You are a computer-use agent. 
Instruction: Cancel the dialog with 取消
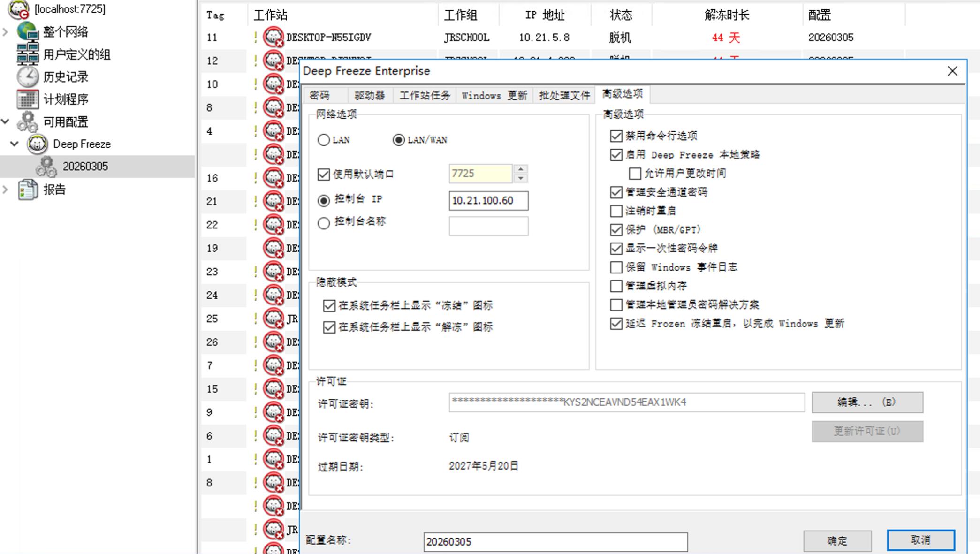point(920,540)
